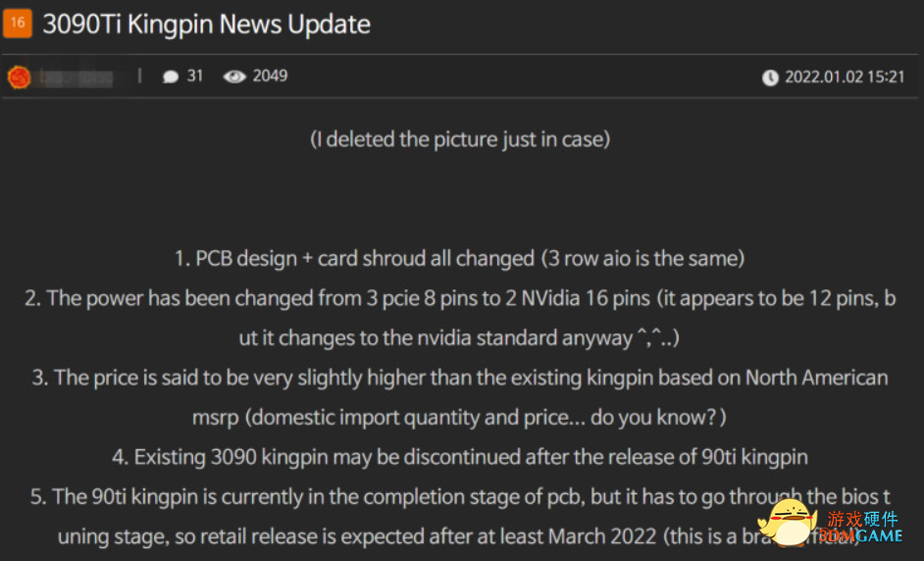Image resolution: width=924 pixels, height=561 pixels.
Task: Select point 1 about PCB design
Action: coord(460,259)
